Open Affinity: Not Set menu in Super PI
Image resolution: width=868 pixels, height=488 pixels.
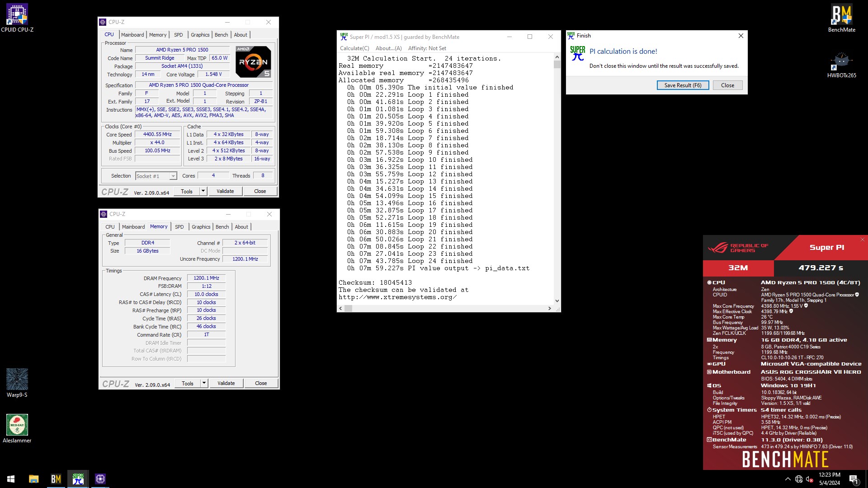point(427,48)
